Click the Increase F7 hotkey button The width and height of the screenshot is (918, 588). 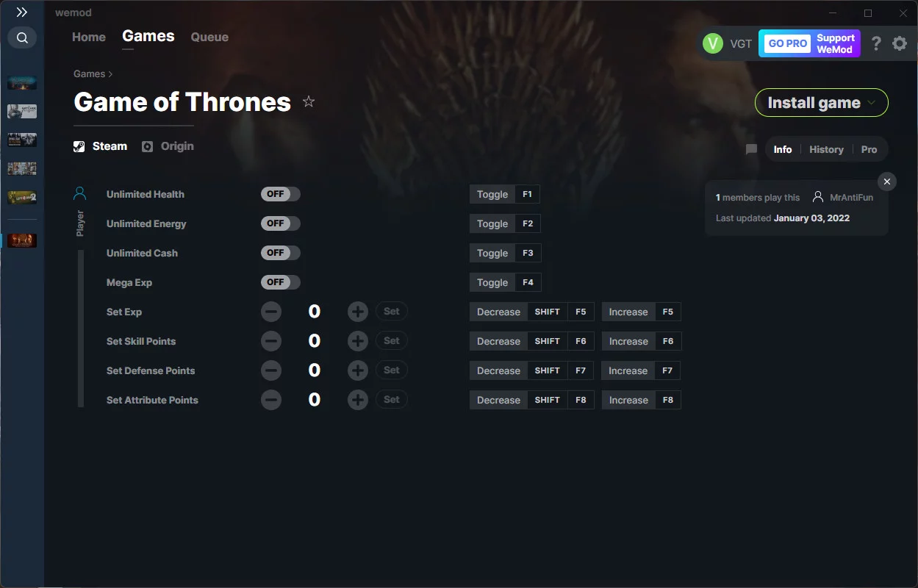pos(642,370)
